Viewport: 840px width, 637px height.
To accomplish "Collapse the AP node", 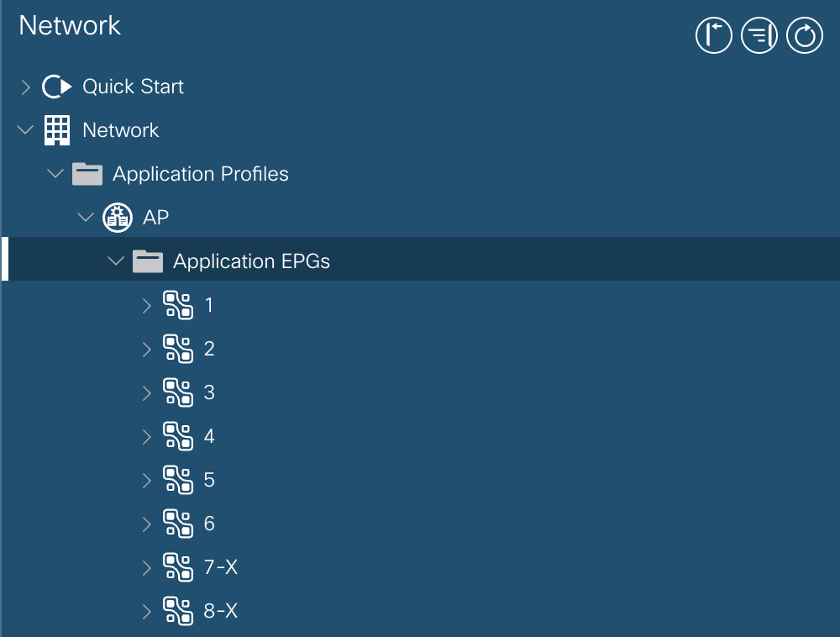I will click(85, 217).
